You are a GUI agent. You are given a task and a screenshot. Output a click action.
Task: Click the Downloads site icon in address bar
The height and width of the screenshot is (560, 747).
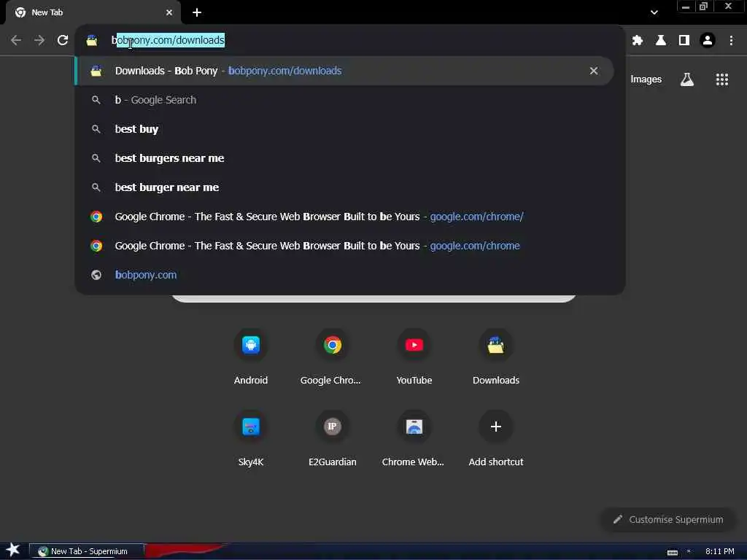92,41
